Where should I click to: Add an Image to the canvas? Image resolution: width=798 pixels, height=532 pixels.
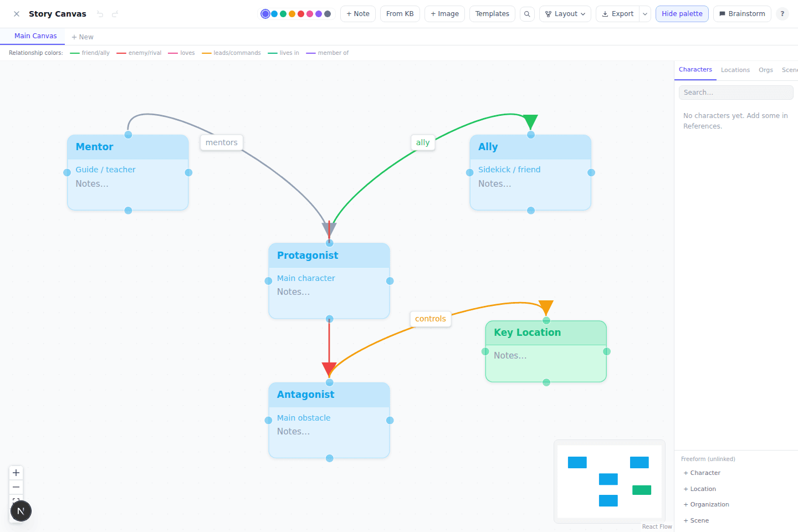(x=445, y=14)
